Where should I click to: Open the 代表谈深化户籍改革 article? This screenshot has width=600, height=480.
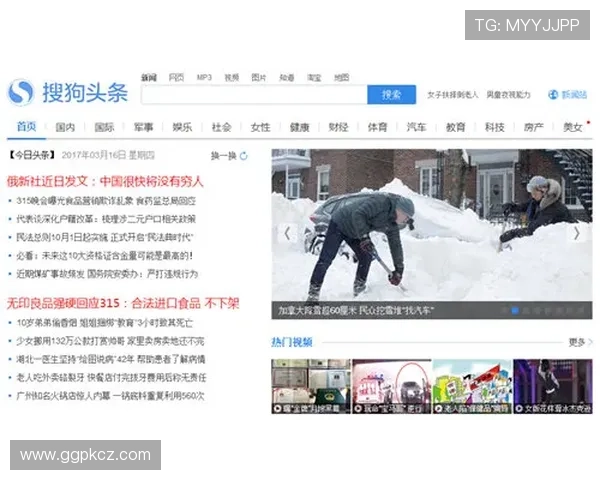pyautogui.click(x=106, y=219)
